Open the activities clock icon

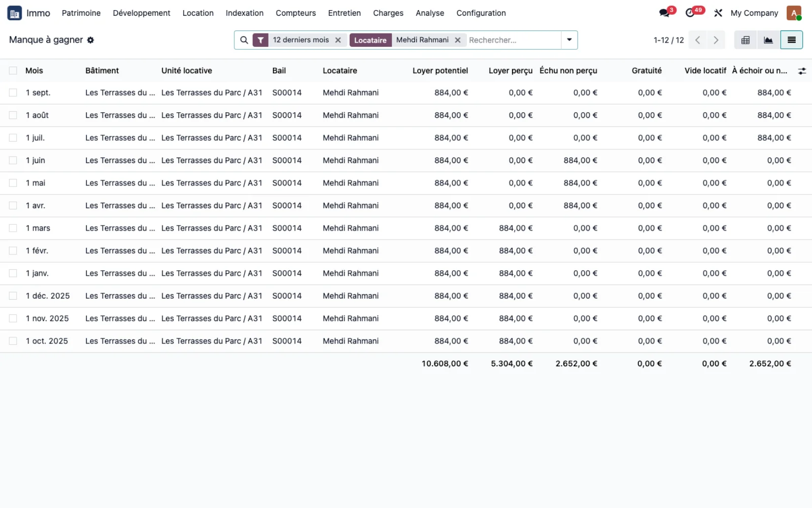pyautogui.click(x=690, y=13)
